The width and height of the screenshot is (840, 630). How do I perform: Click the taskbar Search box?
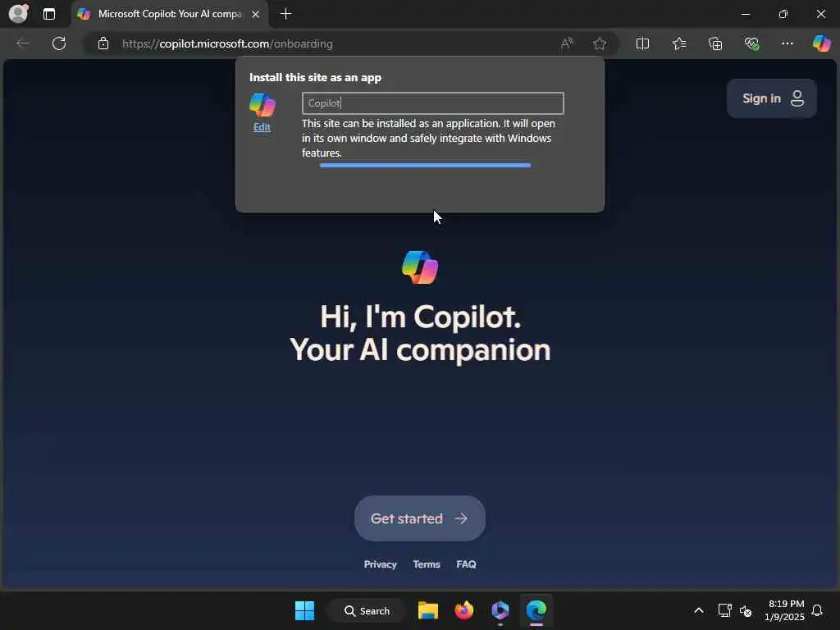click(x=367, y=610)
